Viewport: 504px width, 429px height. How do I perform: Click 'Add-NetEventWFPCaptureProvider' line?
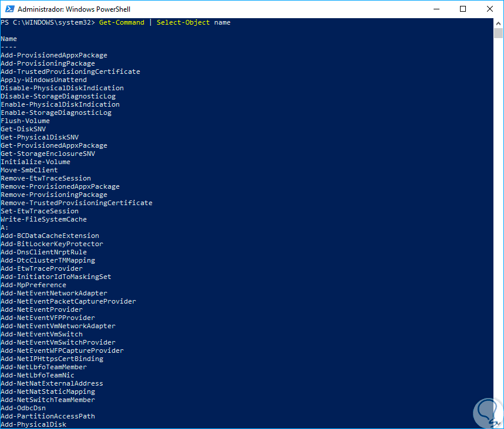click(62, 350)
